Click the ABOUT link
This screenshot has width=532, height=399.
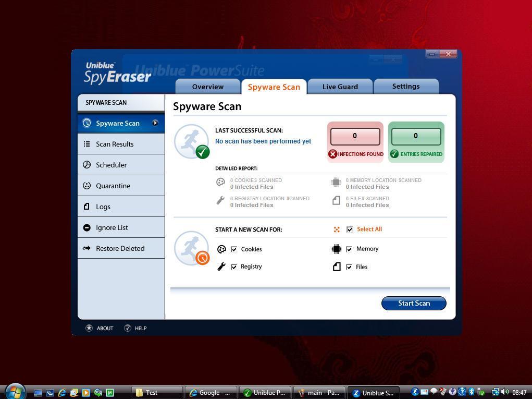(x=105, y=329)
